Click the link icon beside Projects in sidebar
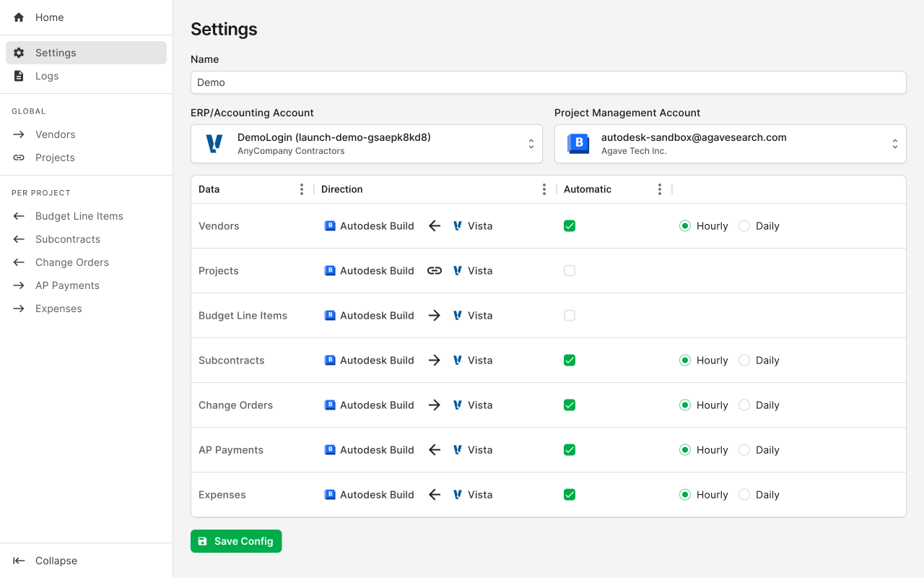 [19, 158]
